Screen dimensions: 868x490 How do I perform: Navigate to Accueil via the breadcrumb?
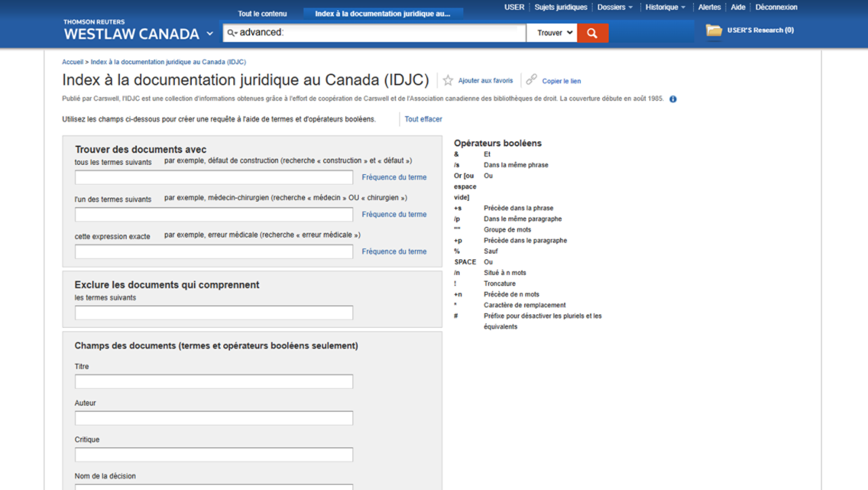click(72, 62)
